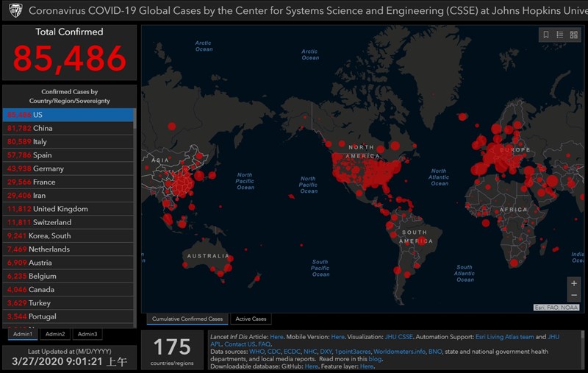Select the United Kingdom row
Screen dimensions: 588x373
click(68, 209)
